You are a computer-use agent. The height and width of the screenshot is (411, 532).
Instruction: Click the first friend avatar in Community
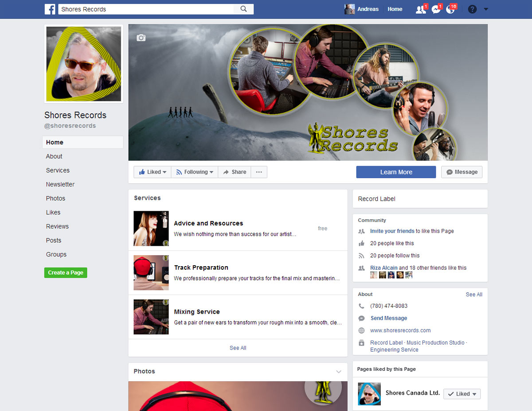(x=374, y=275)
